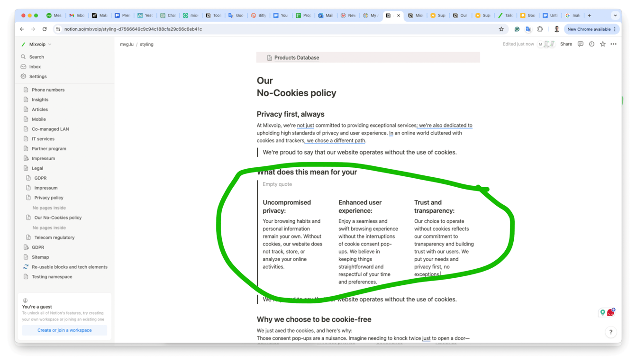
Task: Click the 'Enhanced user experience:' column heading
Action: (360, 207)
